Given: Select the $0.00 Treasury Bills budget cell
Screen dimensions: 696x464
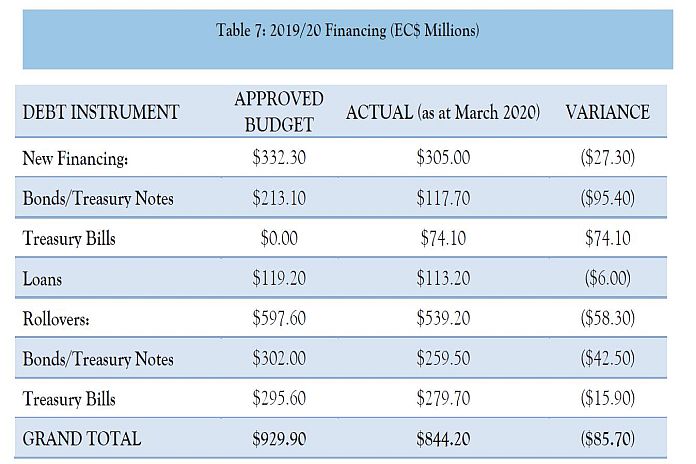Looking at the screenshot, I should coord(279,239).
